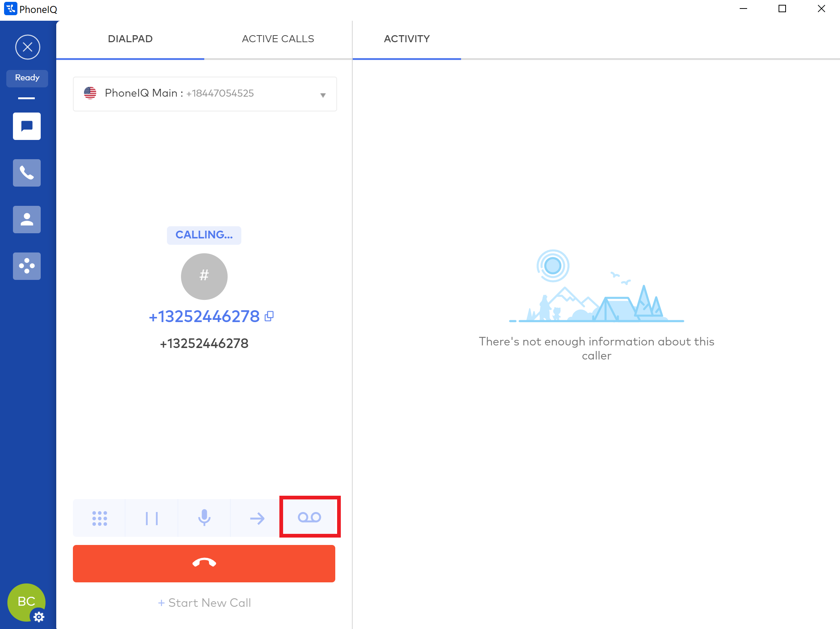Open the contacts person icon

[27, 220]
